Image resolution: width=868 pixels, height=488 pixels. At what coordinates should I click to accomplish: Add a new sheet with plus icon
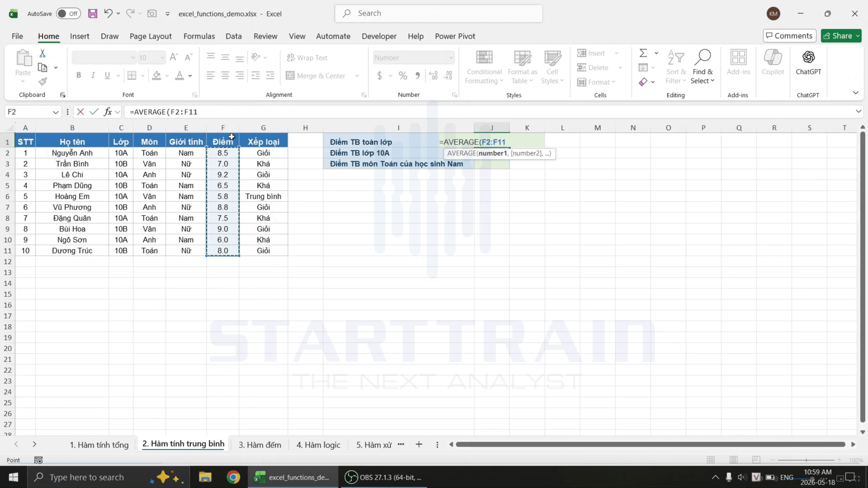pos(419,444)
